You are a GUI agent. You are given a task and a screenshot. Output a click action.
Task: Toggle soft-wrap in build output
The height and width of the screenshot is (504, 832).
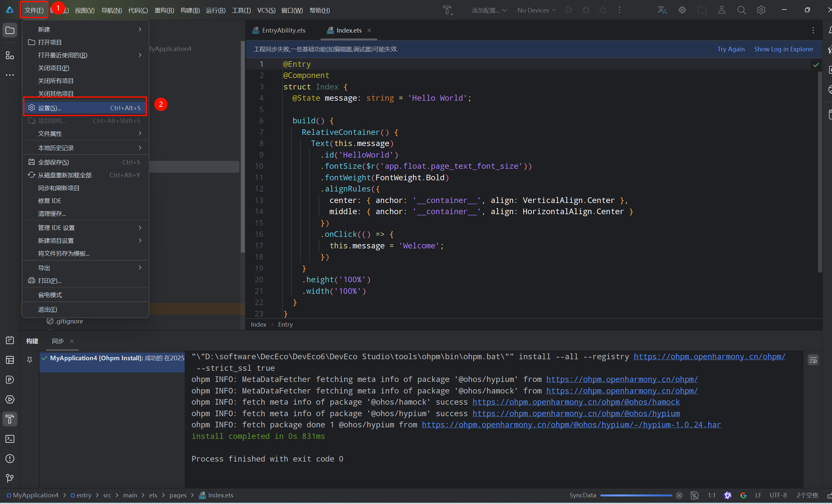click(813, 360)
